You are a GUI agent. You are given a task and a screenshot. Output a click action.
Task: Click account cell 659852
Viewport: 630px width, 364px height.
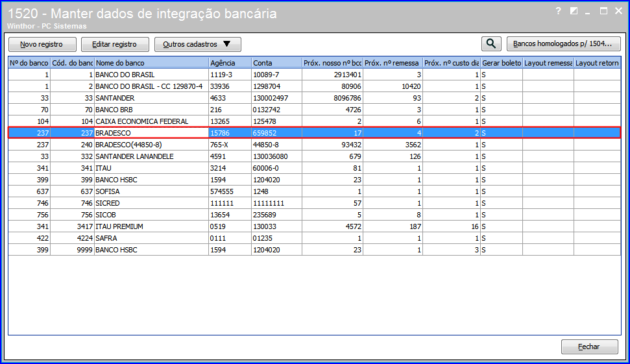pos(276,133)
